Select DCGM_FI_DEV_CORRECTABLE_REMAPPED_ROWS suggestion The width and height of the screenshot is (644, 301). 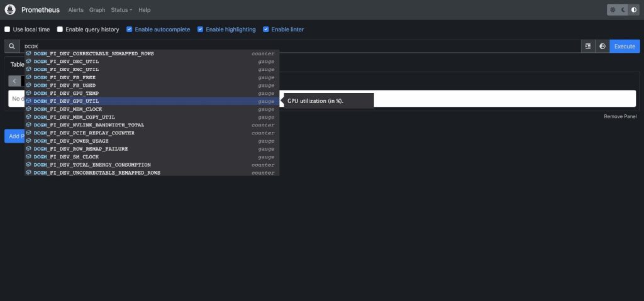(152, 53)
